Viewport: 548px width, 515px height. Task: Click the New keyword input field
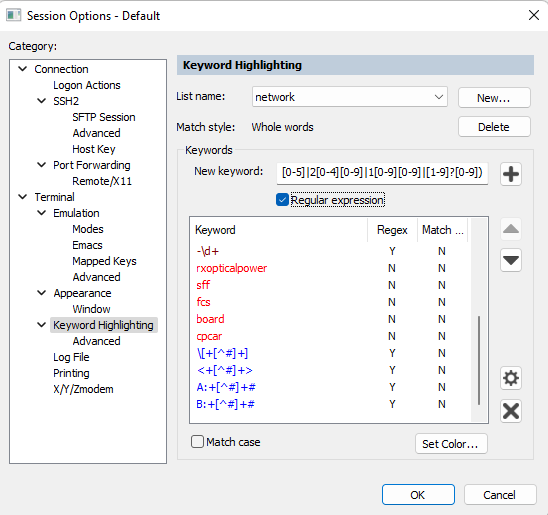coord(382,173)
